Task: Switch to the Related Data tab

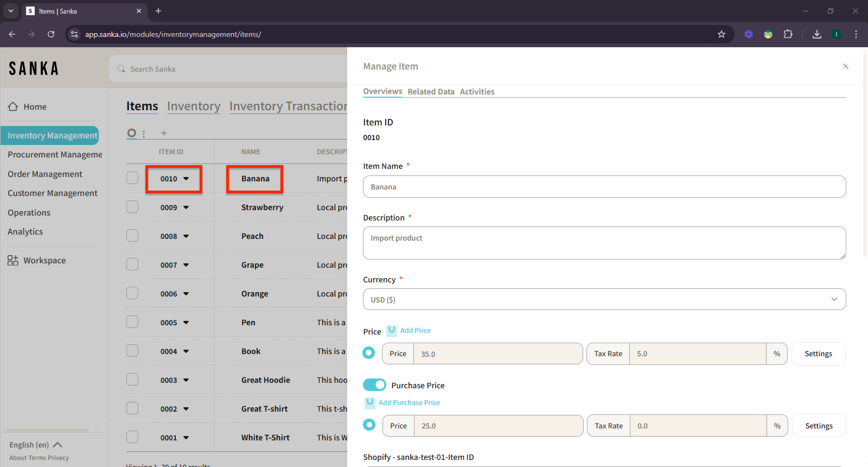Action: [x=431, y=92]
